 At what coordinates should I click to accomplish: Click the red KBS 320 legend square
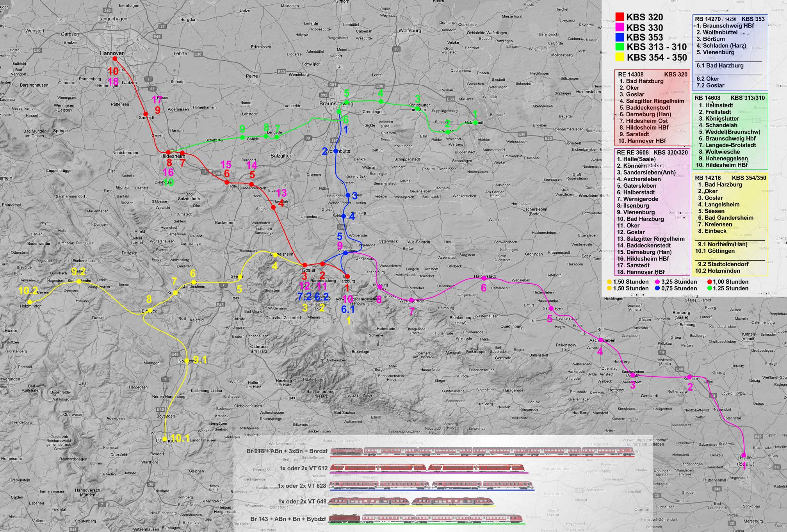[x=620, y=17]
